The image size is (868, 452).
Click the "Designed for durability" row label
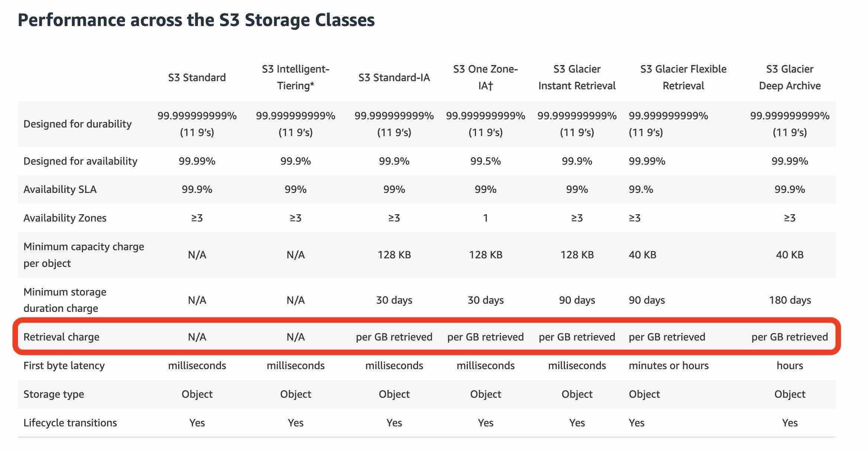pyautogui.click(x=77, y=124)
